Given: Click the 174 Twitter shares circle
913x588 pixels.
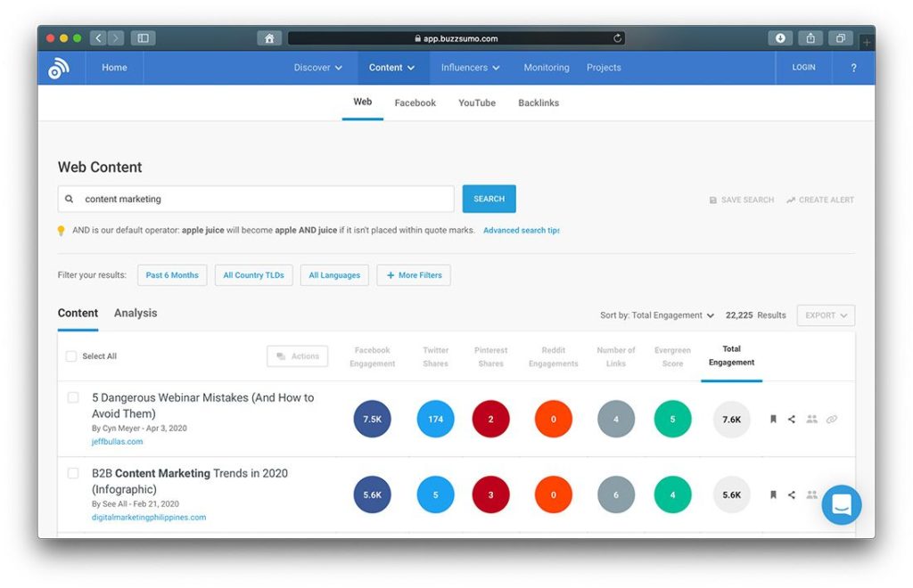Looking at the screenshot, I should tap(435, 419).
